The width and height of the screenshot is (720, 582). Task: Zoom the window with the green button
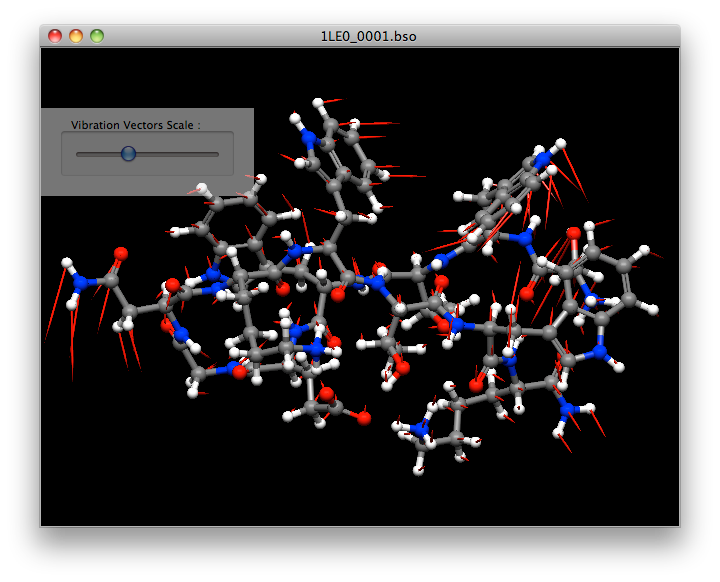pos(97,36)
